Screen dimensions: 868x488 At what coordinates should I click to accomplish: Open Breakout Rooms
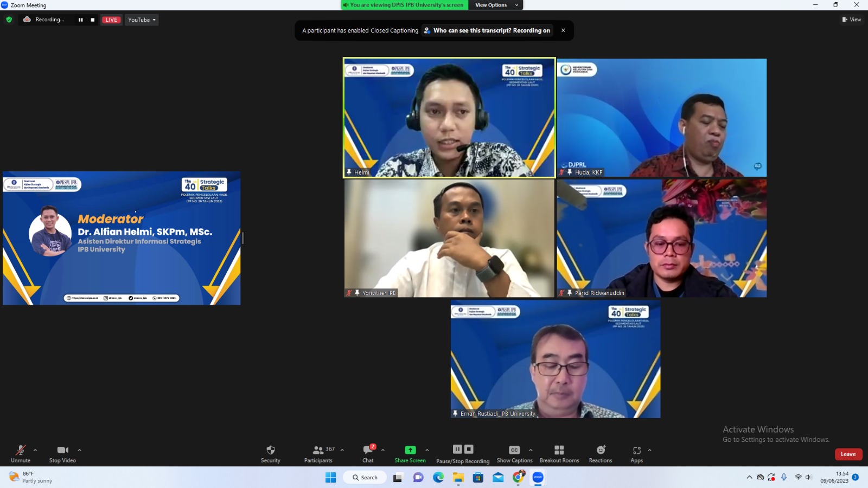pyautogui.click(x=559, y=450)
